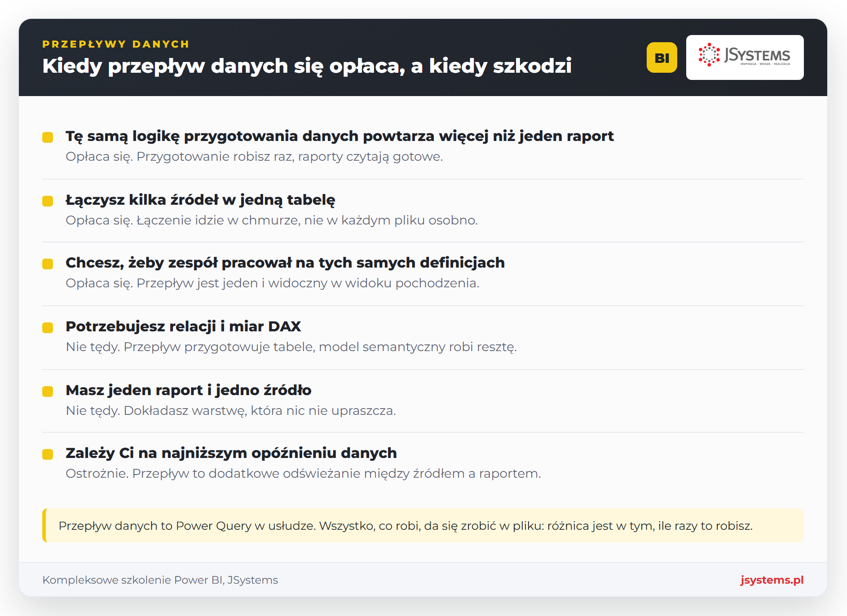Click heading 'Chcesz, żeby zespół pracował na tych samych definicjach'
The width and height of the screenshot is (847, 616).
tap(285, 263)
